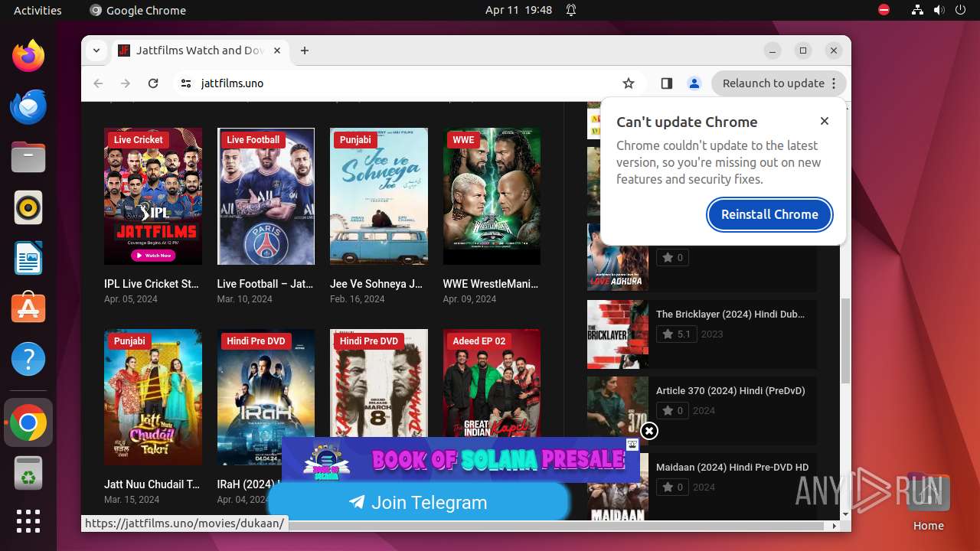Open Jatt Nuu Chudail title link
Viewport: 980px width, 551px height.
152,484
